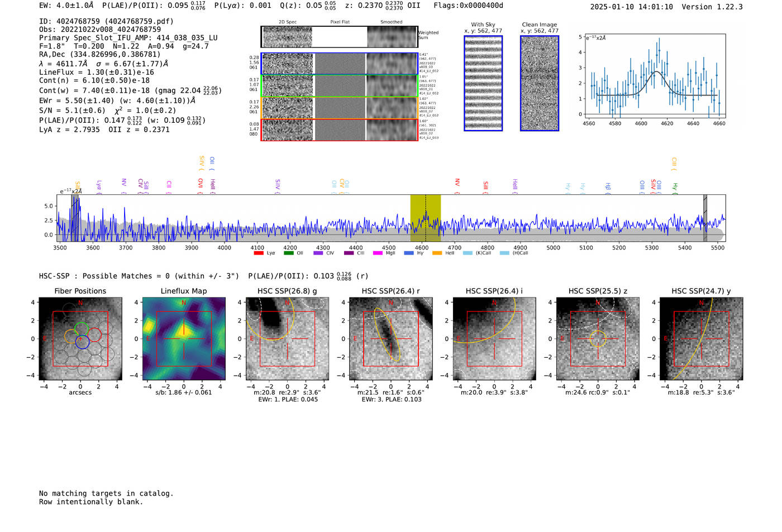Click the Flags:0x0000400d header text
The width and height of the screenshot is (782, 532).
[x=468, y=6]
